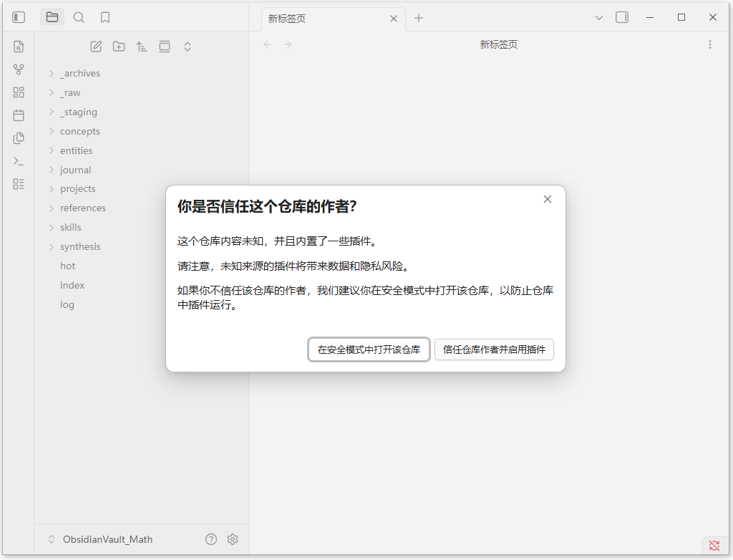This screenshot has width=733, height=560.
Task: Open settings gear icon
Action: 233,539
